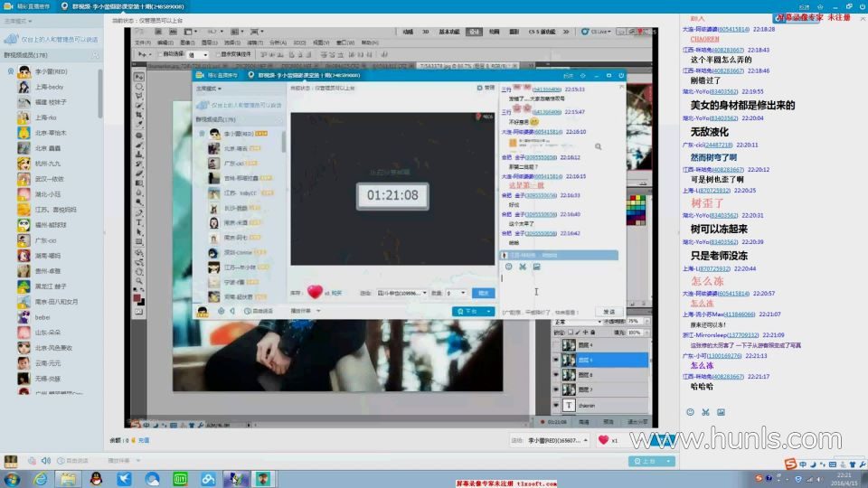Click Photoshop foreground color swatch in toolbar
Viewport: 868px width, 488px height.
pyautogui.click(x=137, y=297)
